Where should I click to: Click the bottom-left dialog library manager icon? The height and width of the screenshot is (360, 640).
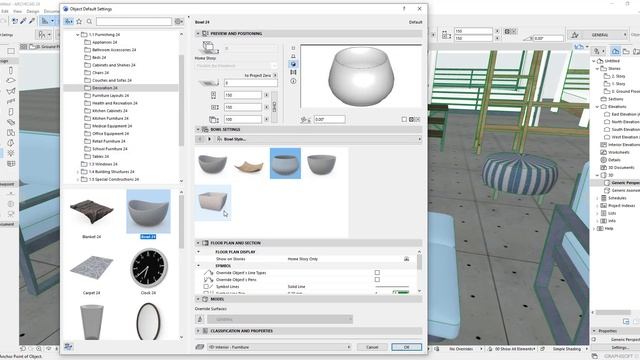(x=68, y=347)
